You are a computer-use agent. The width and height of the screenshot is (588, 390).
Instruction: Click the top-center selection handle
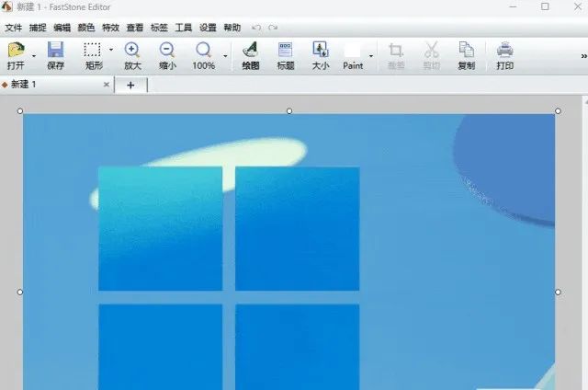tap(289, 111)
